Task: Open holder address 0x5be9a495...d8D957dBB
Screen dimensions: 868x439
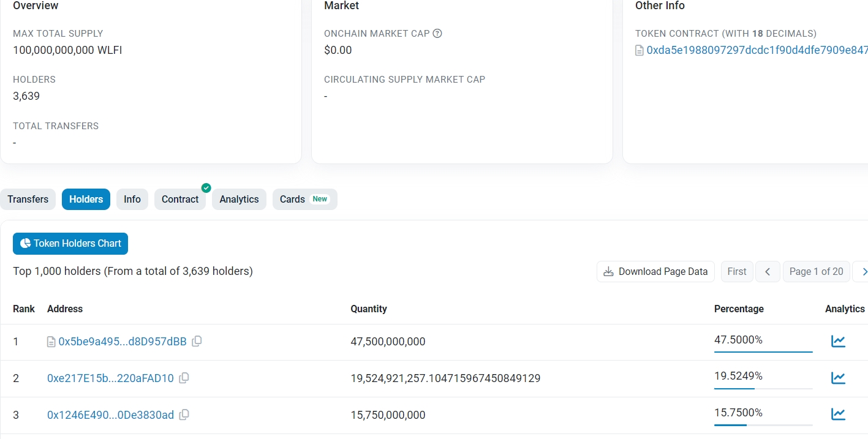Action: (123, 342)
